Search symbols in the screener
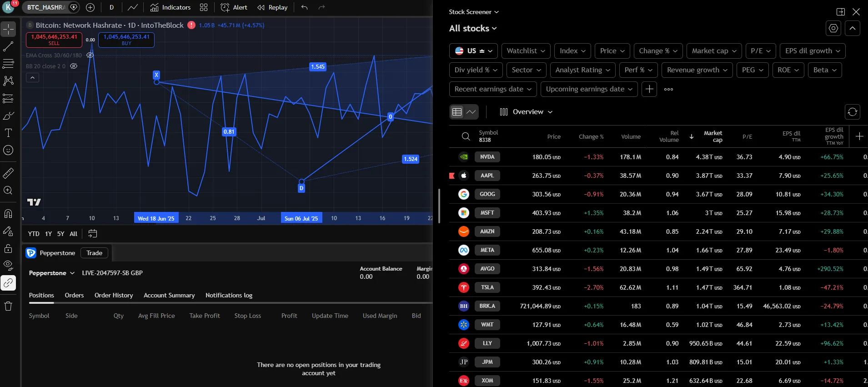This screenshot has width=868, height=387. [466, 136]
